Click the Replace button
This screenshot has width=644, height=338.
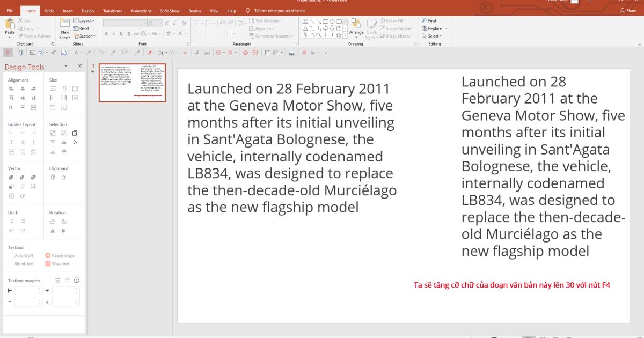tap(435, 28)
